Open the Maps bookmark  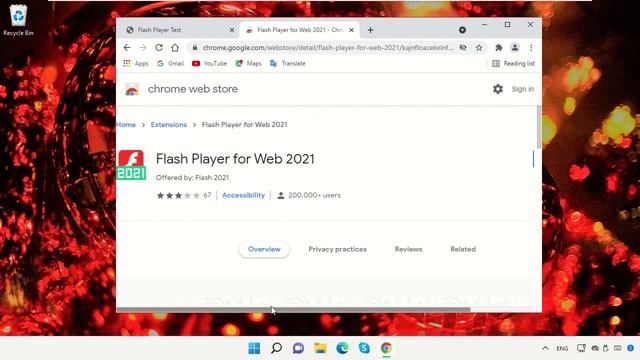click(249, 64)
